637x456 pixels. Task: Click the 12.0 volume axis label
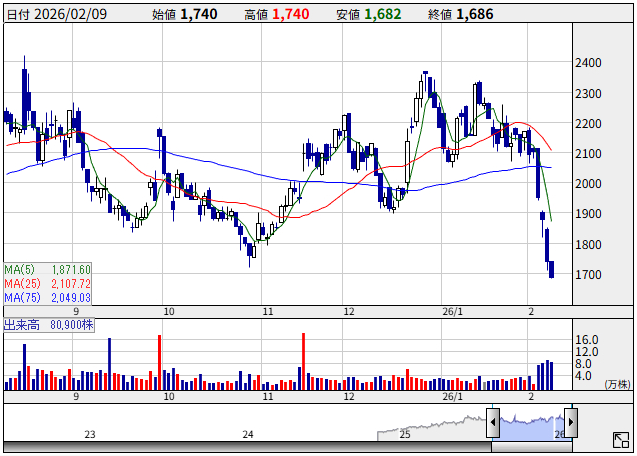[x=587, y=352]
